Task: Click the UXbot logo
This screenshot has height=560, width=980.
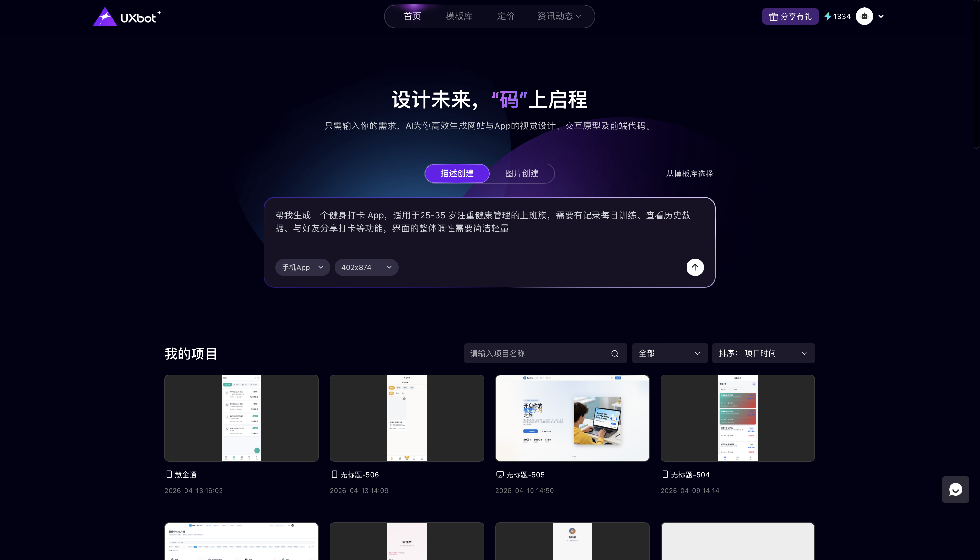Action: (127, 17)
